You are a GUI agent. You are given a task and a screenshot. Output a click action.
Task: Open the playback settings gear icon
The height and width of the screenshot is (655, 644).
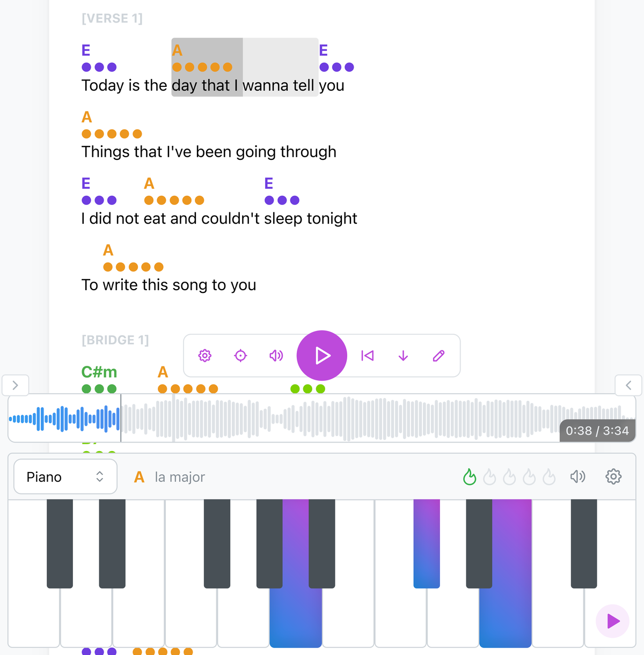[204, 356]
